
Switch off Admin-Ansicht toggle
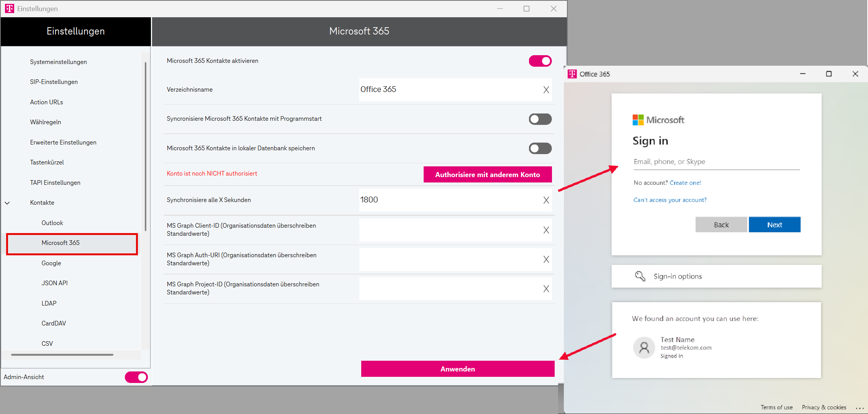136,377
